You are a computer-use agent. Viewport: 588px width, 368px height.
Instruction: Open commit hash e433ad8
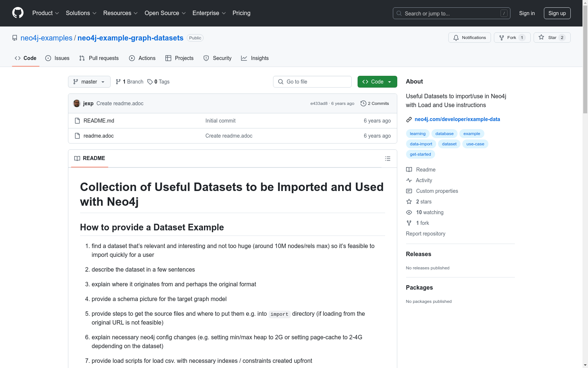coord(319,103)
